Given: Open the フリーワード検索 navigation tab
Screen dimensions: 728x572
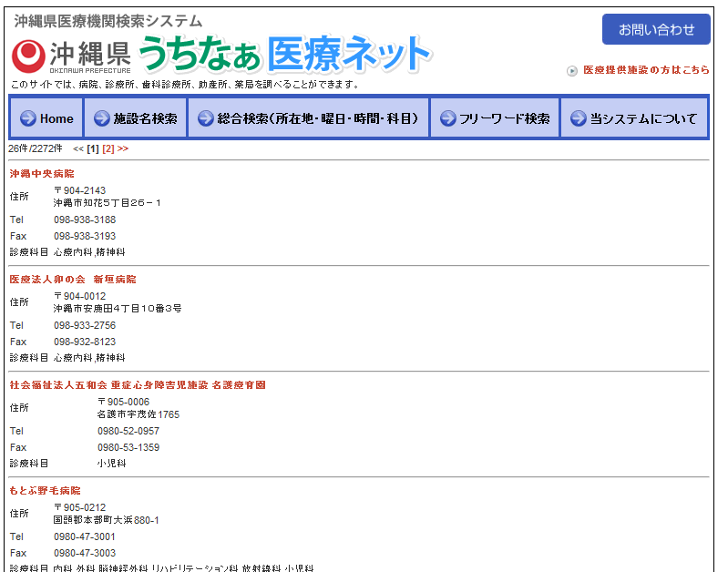Looking at the screenshot, I should point(495,117).
